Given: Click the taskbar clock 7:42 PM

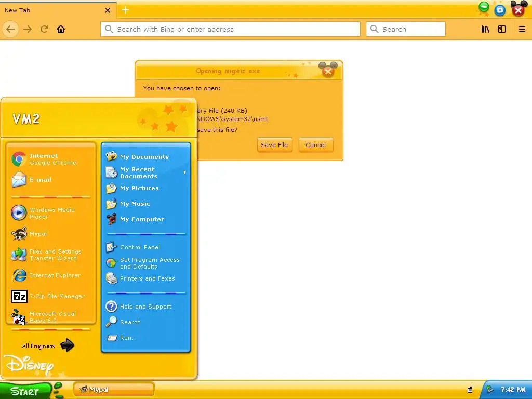Looking at the screenshot, I should (513, 390).
